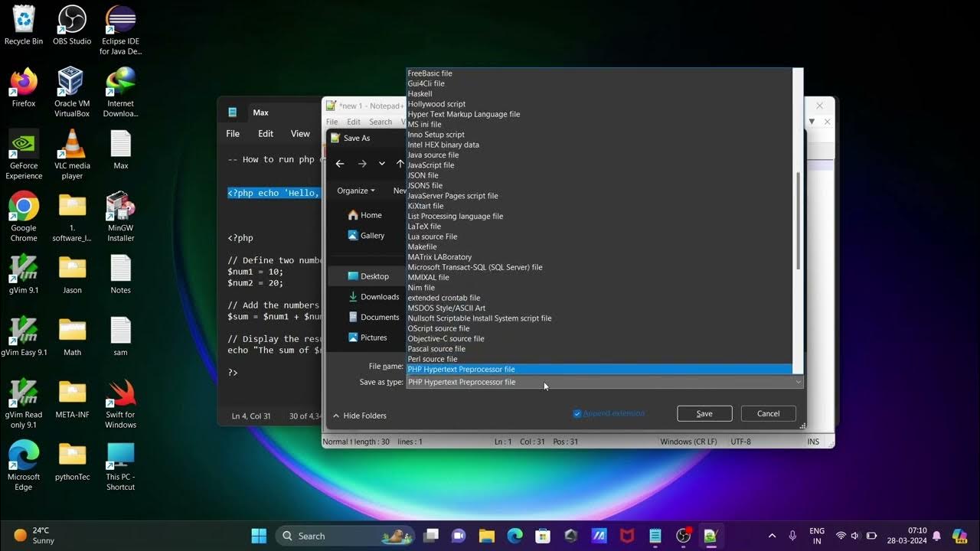Open This PC shortcut
980x551 pixels.
[x=121, y=465]
